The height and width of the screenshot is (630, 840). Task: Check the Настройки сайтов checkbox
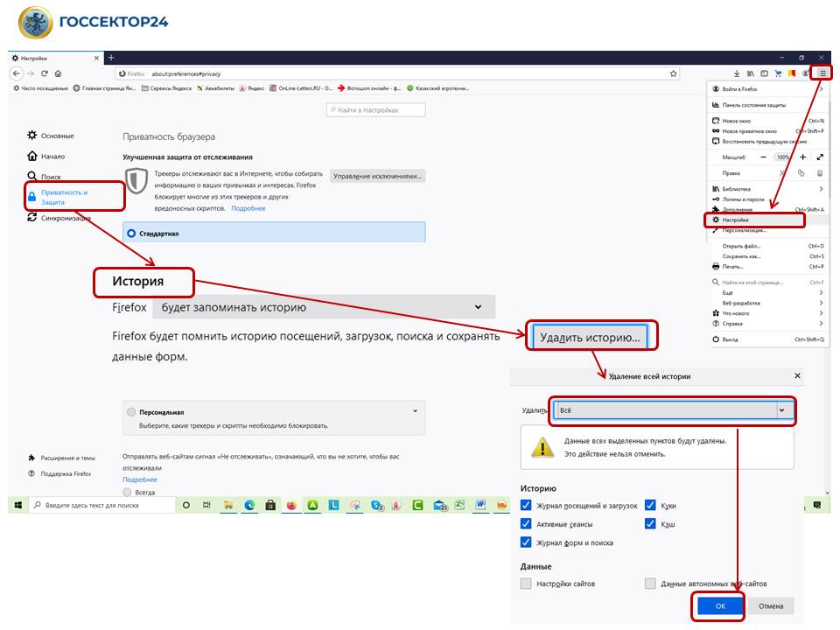click(526, 584)
